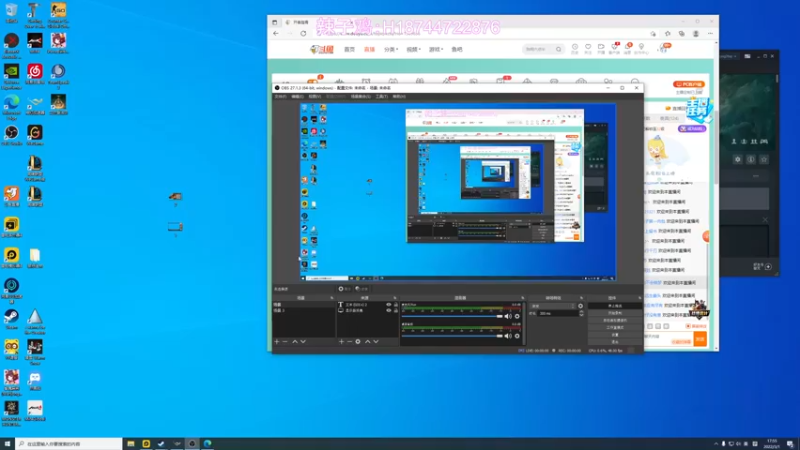Move scene up in OBS scenes panel
The height and width of the screenshot is (450, 800).
click(x=295, y=341)
